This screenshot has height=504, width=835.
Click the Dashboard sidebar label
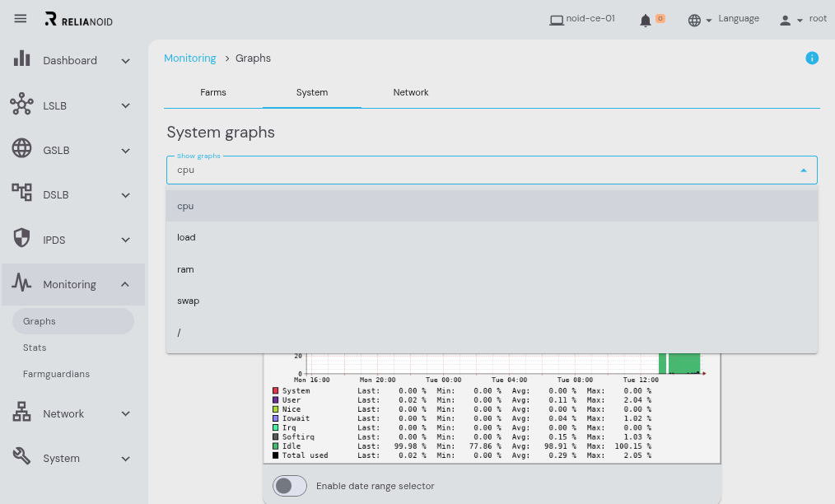[x=70, y=61]
